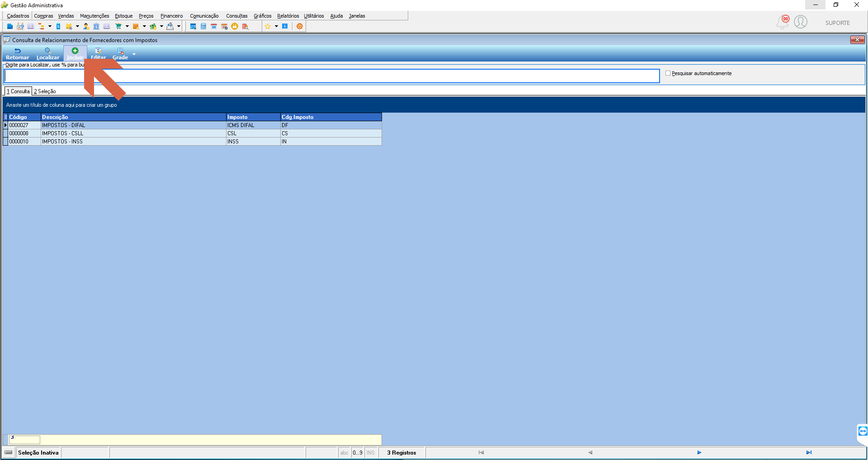Open the Estoque menu

point(123,16)
